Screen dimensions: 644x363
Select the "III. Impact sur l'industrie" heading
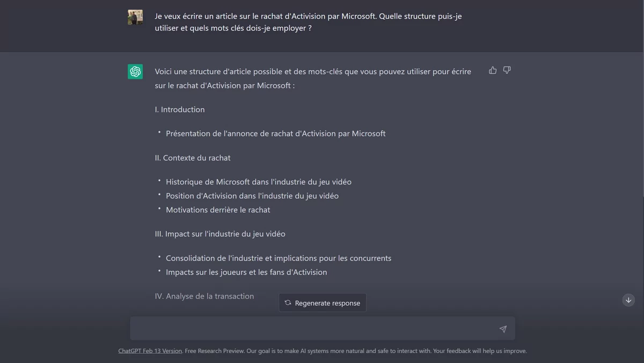pyautogui.click(x=220, y=234)
